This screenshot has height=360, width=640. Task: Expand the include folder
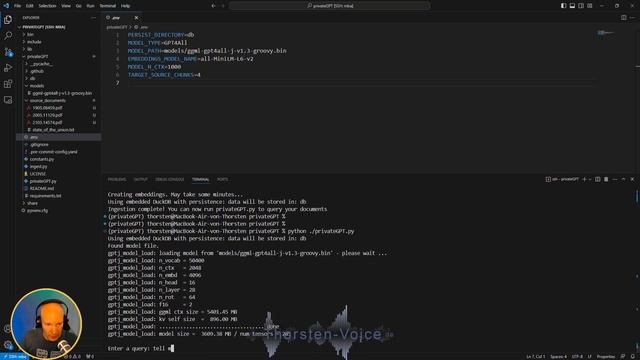pyautogui.click(x=34, y=42)
